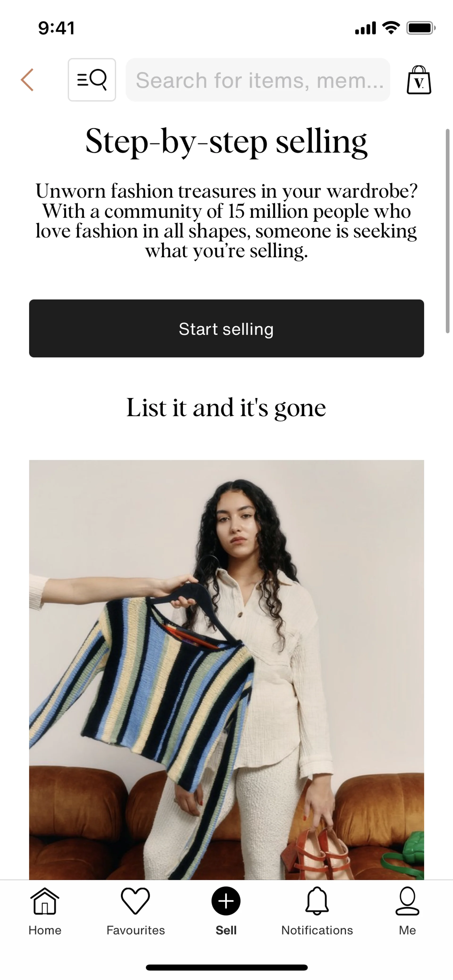Tap the Step-by-step selling heading
This screenshot has width=453, height=980.
coord(226,141)
